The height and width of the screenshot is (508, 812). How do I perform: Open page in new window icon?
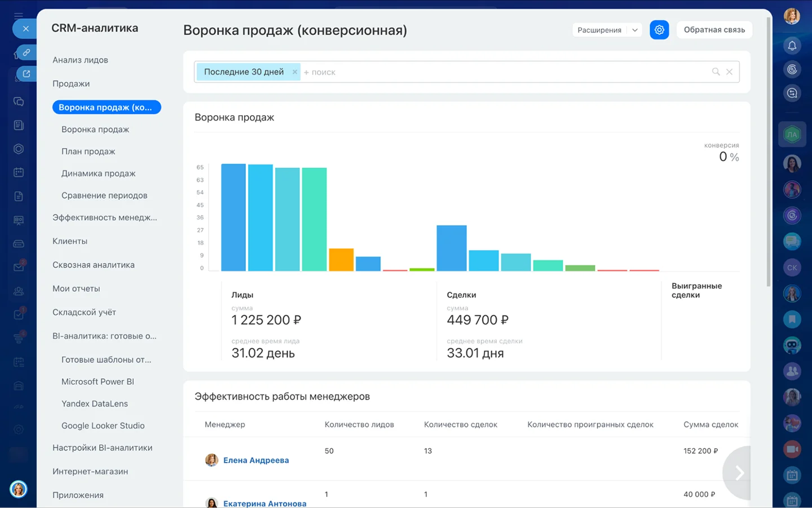click(27, 74)
